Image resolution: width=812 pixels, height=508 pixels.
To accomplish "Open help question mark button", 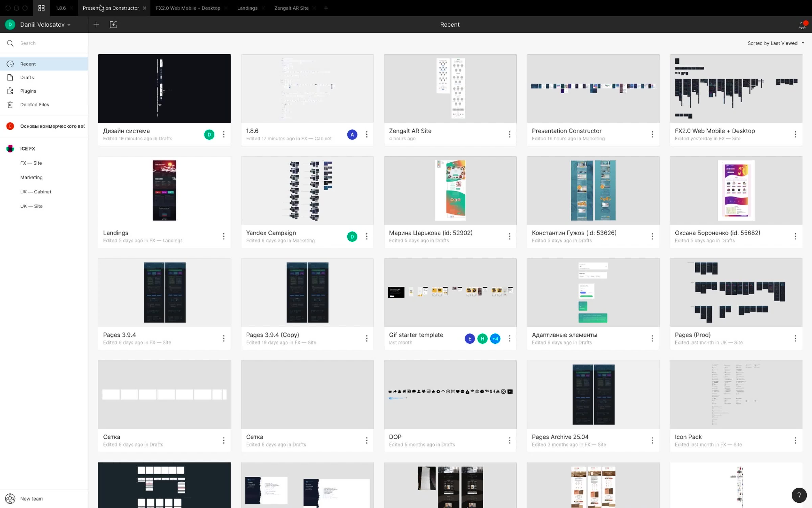I will pyautogui.click(x=799, y=495).
